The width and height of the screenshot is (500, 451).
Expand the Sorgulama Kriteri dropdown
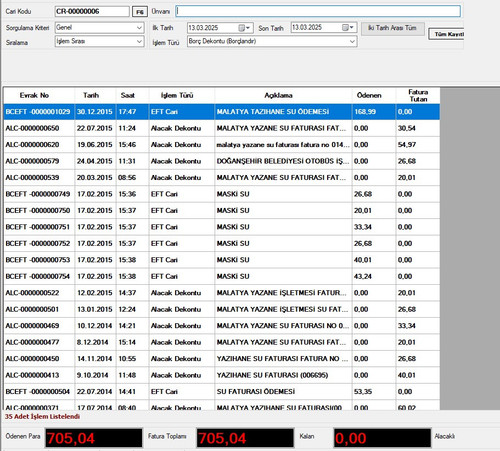(x=139, y=28)
